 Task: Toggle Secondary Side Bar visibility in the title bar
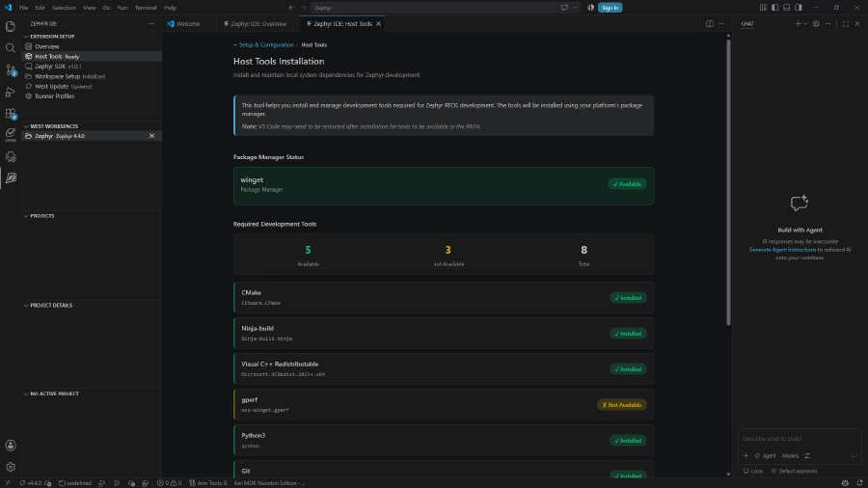[799, 8]
